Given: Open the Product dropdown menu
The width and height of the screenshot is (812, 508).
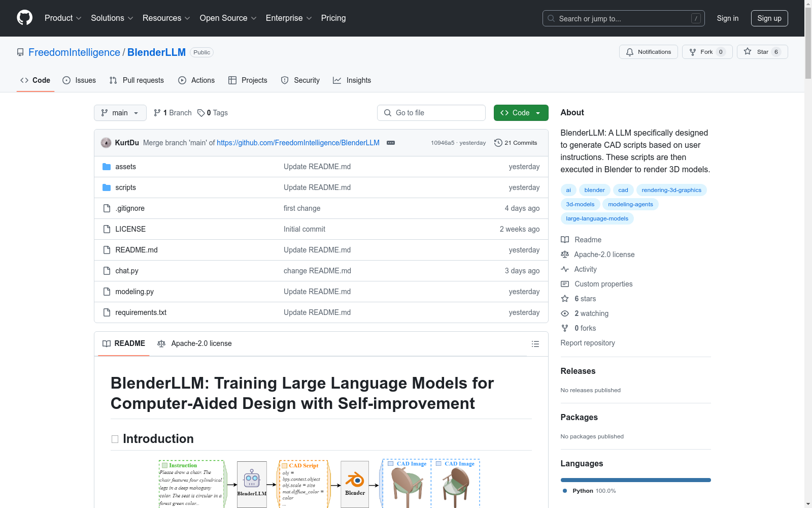Looking at the screenshot, I should (x=63, y=18).
